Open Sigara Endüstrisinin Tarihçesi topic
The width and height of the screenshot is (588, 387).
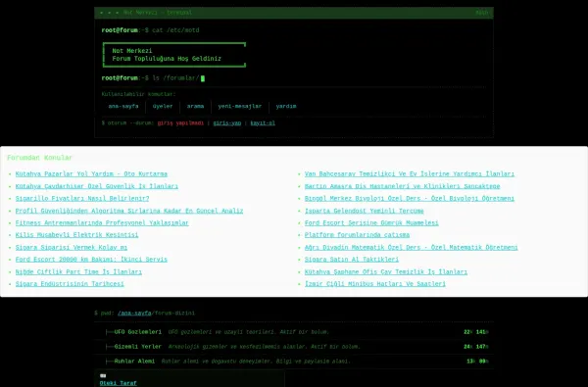pos(70,284)
